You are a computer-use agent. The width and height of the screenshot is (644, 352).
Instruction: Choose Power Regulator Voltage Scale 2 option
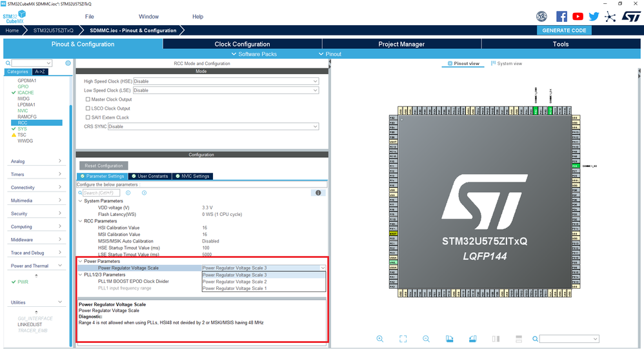[264, 282]
